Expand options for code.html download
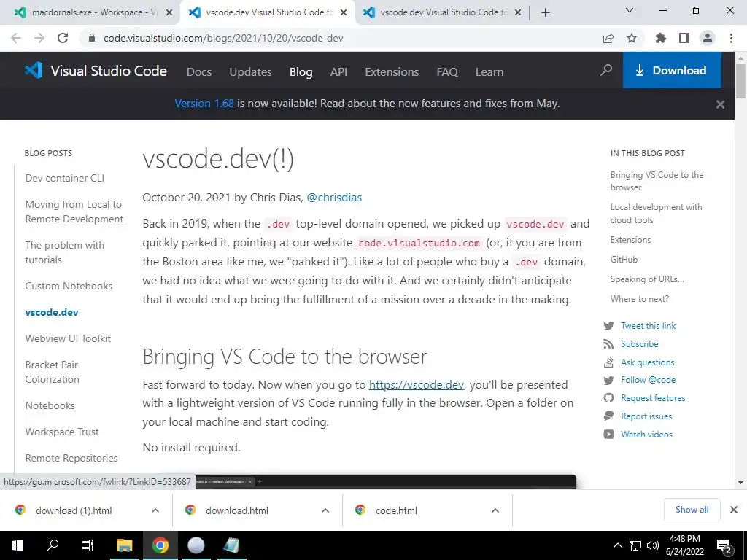Screen dimensions: 747x560 point(495,510)
